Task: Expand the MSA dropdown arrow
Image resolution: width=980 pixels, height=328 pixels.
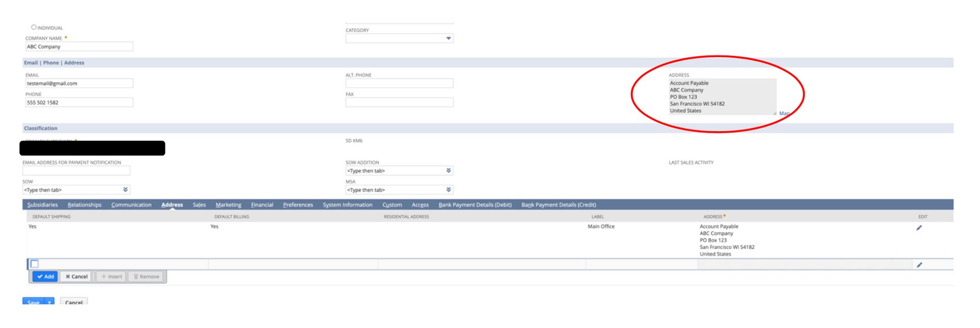Action: 448,190
